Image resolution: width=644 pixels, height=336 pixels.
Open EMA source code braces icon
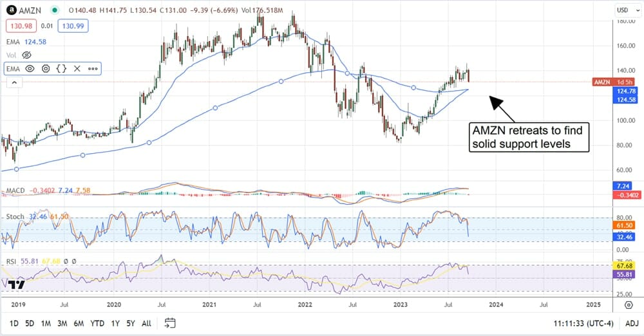pyautogui.click(x=61, y=68)
